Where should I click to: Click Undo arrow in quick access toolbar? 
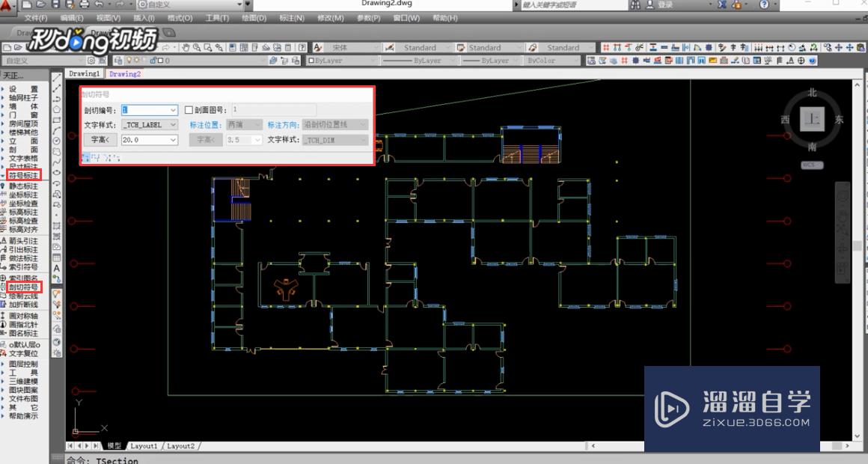99,4
